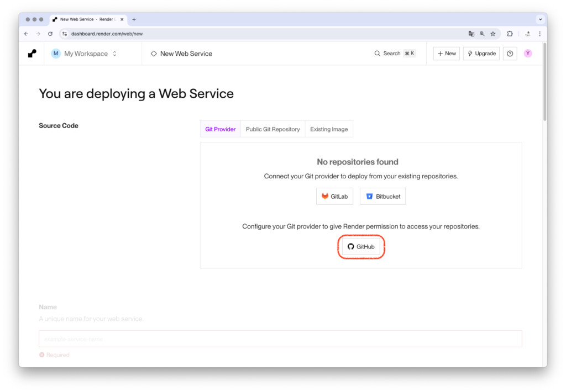Open a new browser tab with plus
This screenshot has height=392, width=566.
point(134,19)
